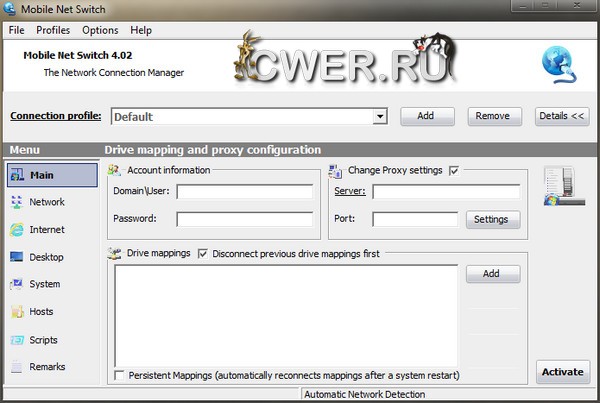Click the Domain\User input field
Viewport: 600px width, 403px height.
coord(245,192)
